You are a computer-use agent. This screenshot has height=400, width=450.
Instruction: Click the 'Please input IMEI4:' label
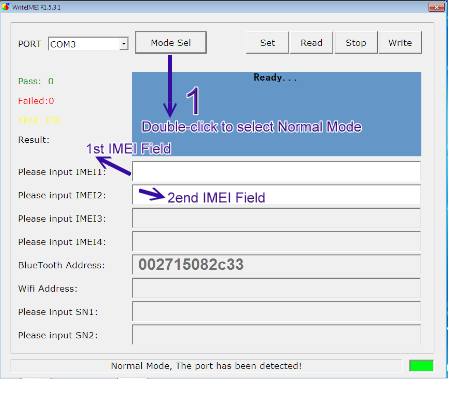coord(62,242)
